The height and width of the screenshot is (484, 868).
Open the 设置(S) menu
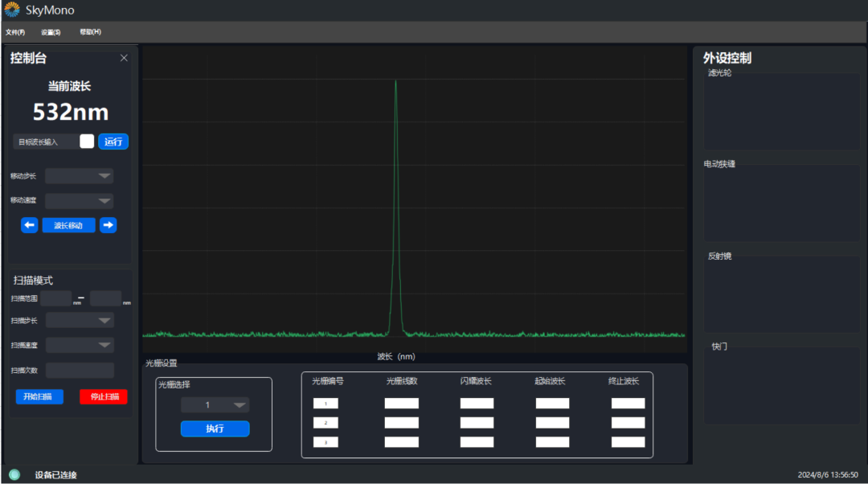tap(51, 32)
